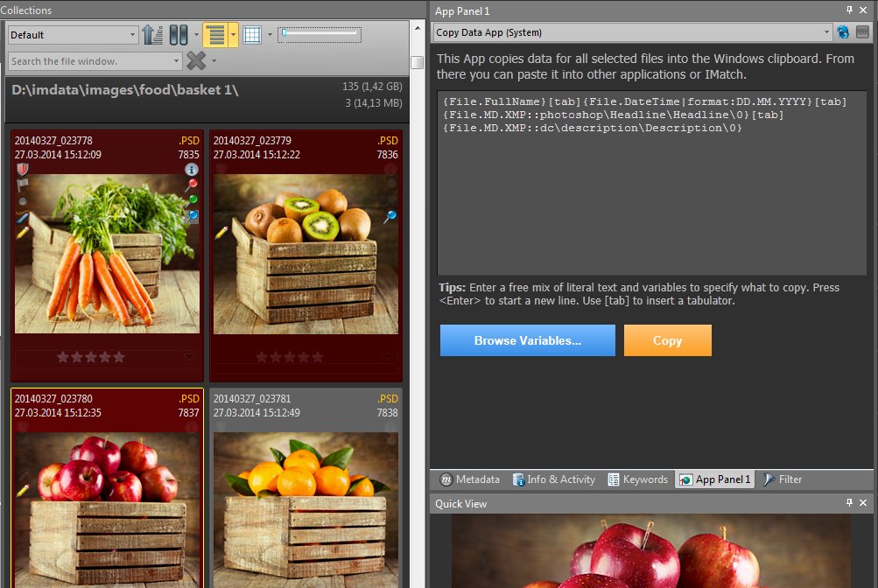Click the .PSD label on 20140327_023781
878x588 pixels.
(x=388, y=398)
